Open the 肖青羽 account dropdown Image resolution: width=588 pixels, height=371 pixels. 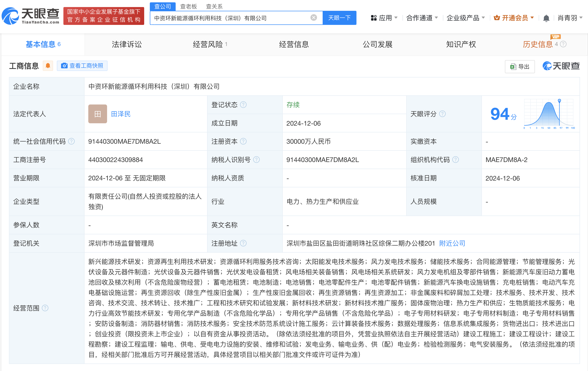point(569,18)
